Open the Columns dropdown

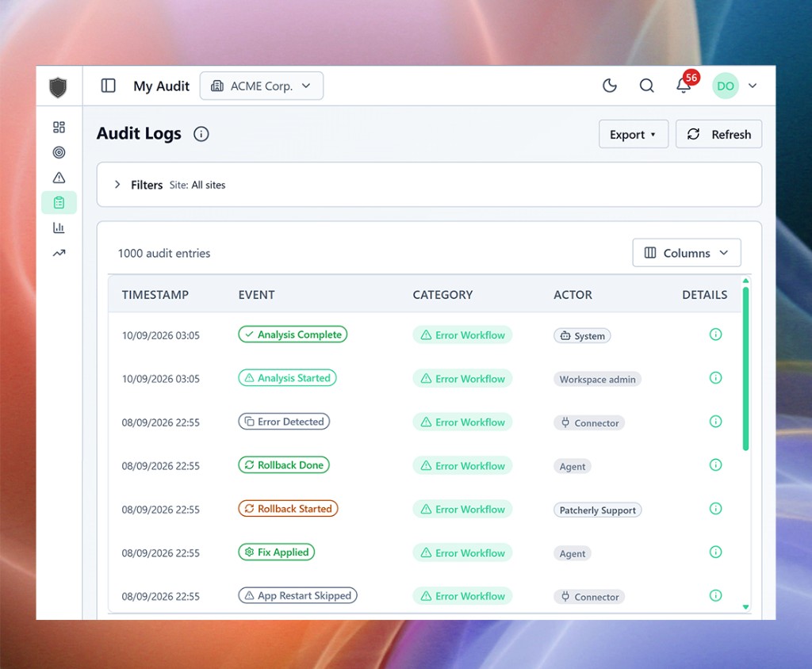[686, 253]
